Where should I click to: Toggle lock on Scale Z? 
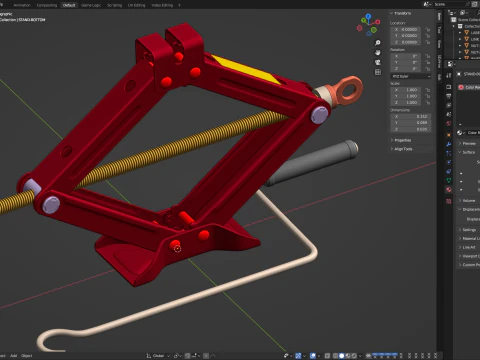[x=428, y=102]
